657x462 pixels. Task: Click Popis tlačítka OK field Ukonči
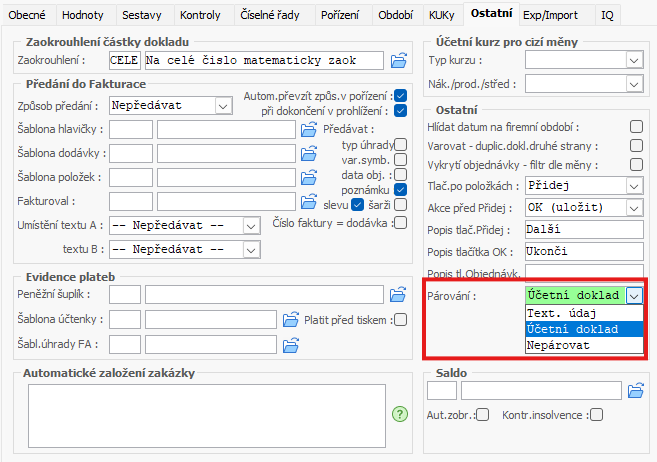coord(584,251)
